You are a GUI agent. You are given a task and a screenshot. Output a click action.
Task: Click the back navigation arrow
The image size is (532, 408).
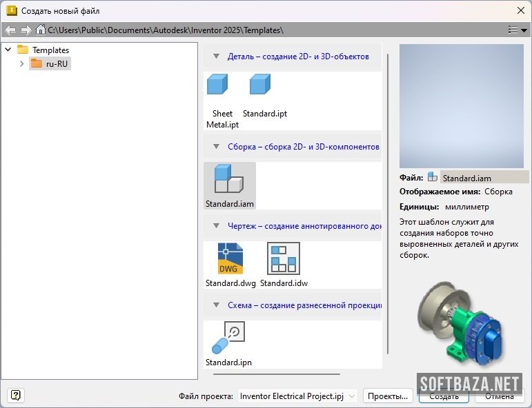[10, 30]
